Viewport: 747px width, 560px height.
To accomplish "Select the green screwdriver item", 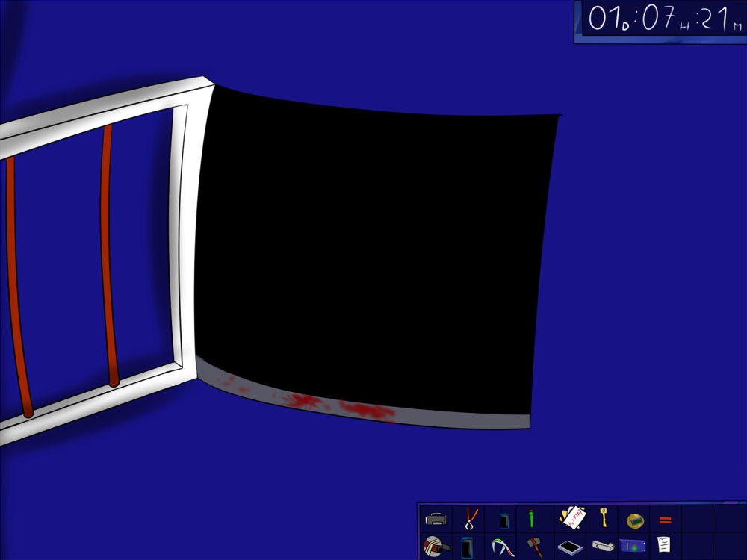I will 531,518.
